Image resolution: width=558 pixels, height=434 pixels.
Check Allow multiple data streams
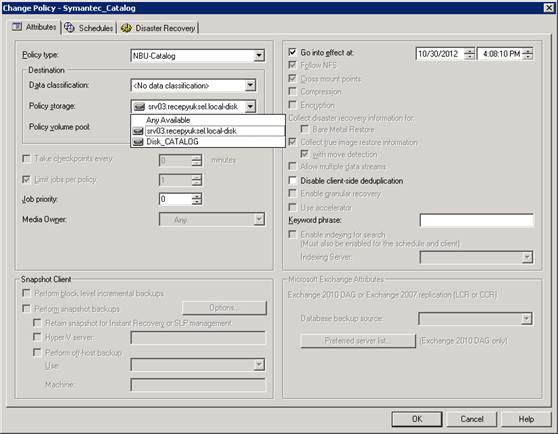point(292,166)
